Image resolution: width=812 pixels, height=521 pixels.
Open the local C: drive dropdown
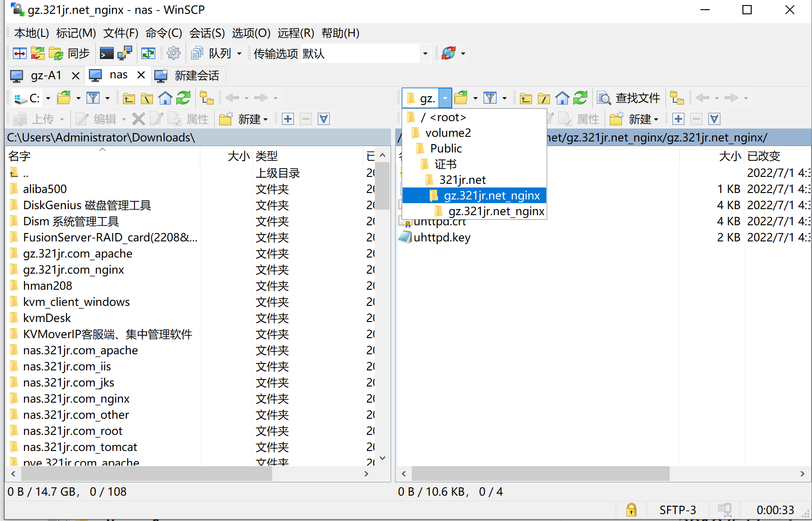point(48,98)
